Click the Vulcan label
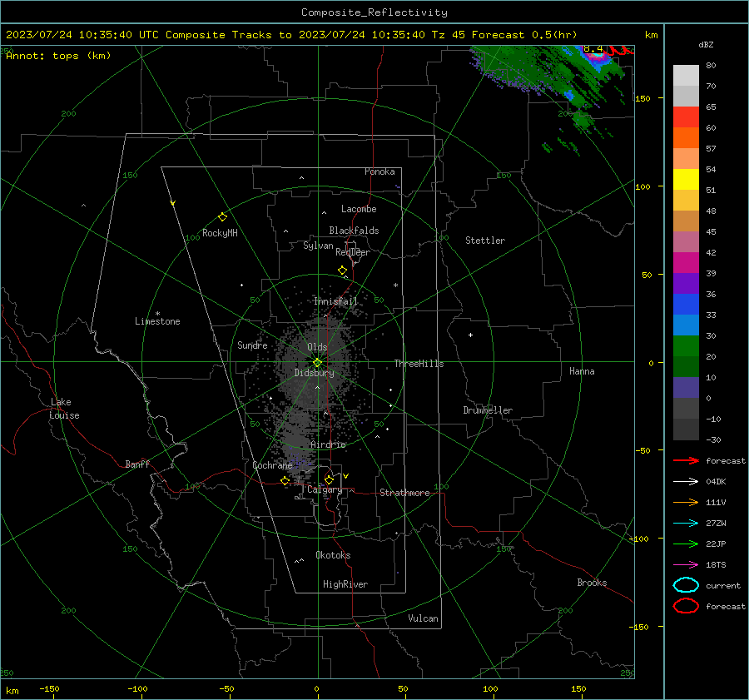Image resolution: width=749 pixels, height=700 pixels. click(423, 618)
